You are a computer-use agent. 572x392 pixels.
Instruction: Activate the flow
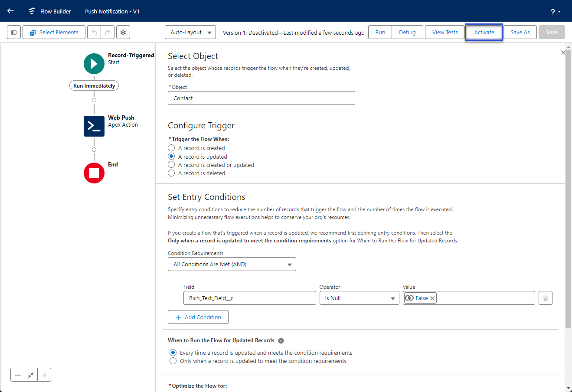coord(484,33)
